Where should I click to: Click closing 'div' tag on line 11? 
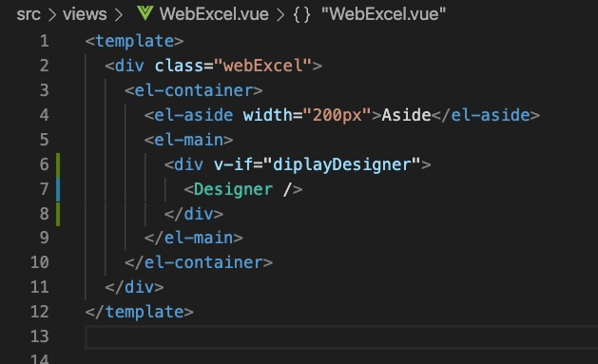[134, 287]
